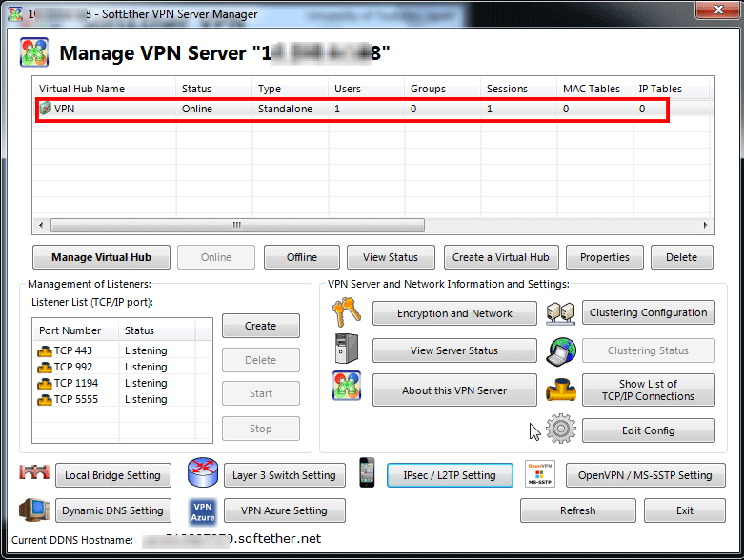Click the OpenVPN MS-SSTP logo icon

pos(539,473)
